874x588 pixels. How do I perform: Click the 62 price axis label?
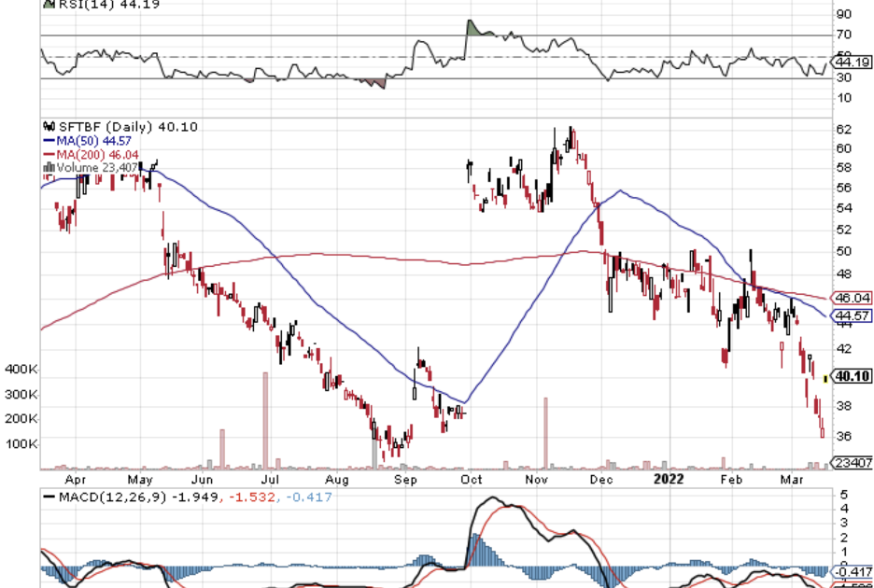point(844,130)
